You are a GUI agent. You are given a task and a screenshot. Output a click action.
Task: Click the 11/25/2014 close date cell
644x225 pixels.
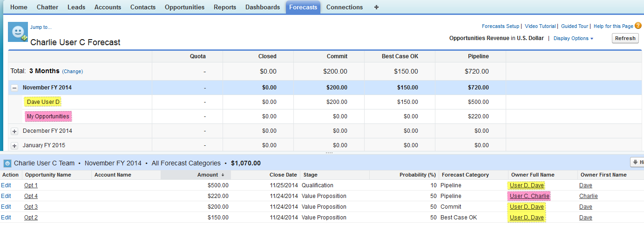(x=283, y=185)
